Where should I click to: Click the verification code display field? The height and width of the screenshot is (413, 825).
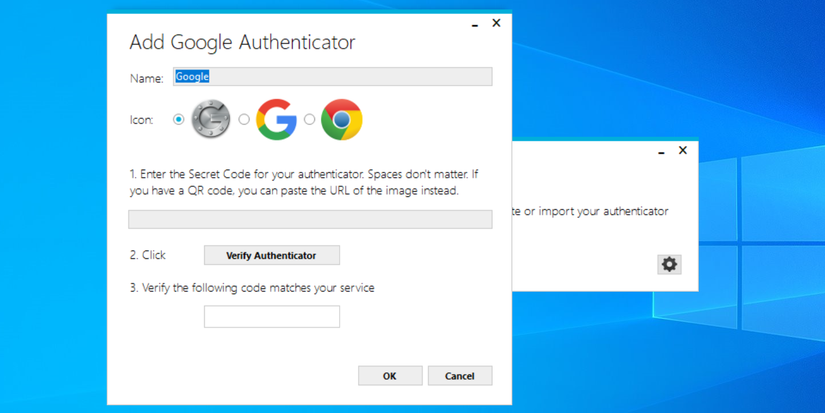272,316
